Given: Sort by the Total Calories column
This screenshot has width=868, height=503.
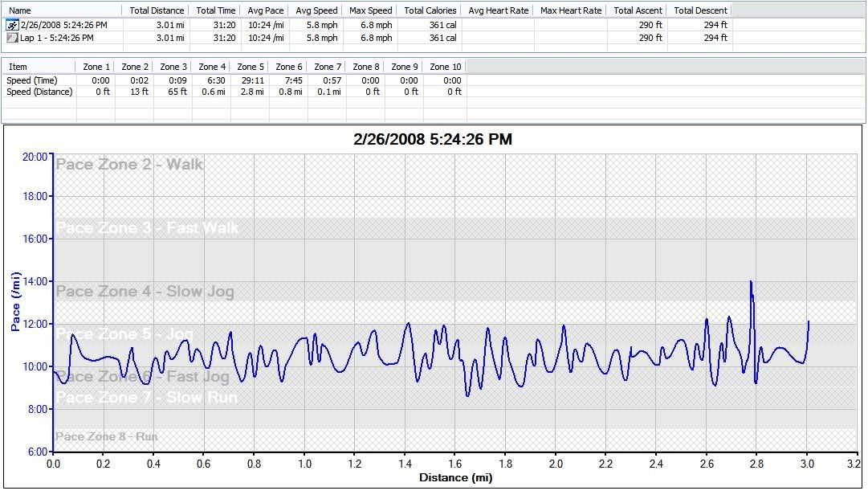Looking at the screenshot, I should (x=430, y=10).
